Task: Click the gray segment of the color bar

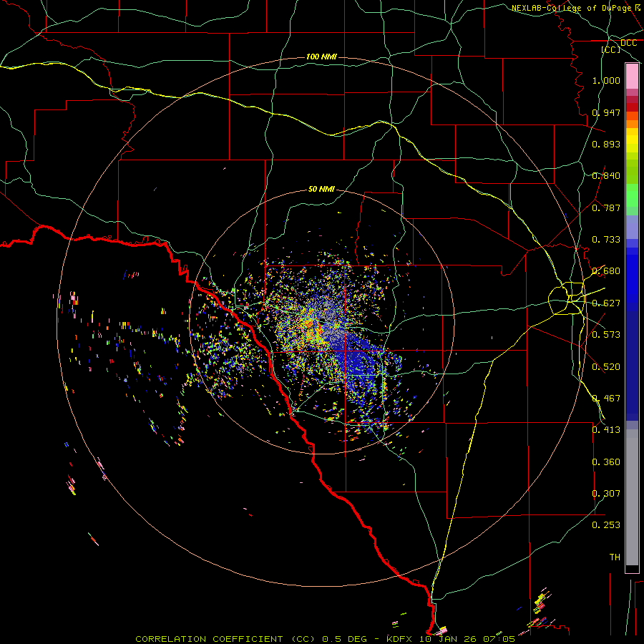Action: point(632,497)
